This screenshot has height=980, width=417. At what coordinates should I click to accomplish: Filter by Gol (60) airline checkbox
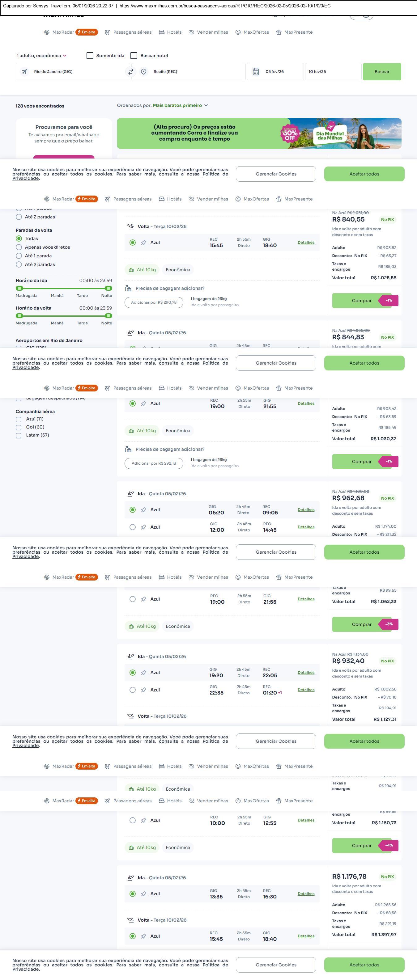[18, 427]
